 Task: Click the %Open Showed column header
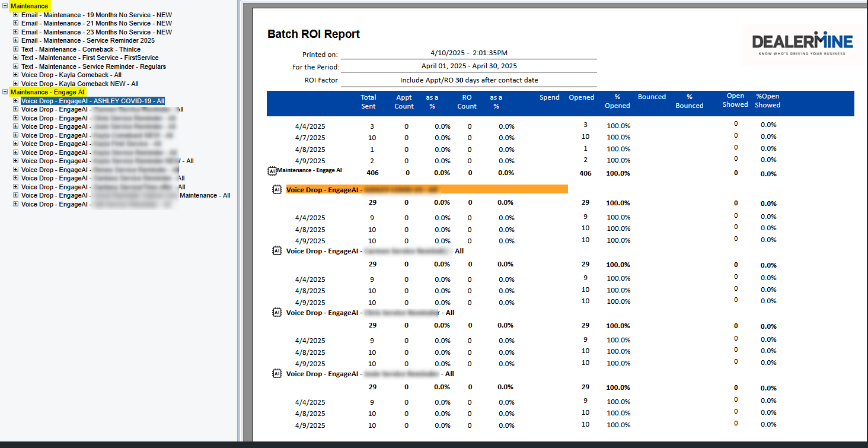(767, 100)
